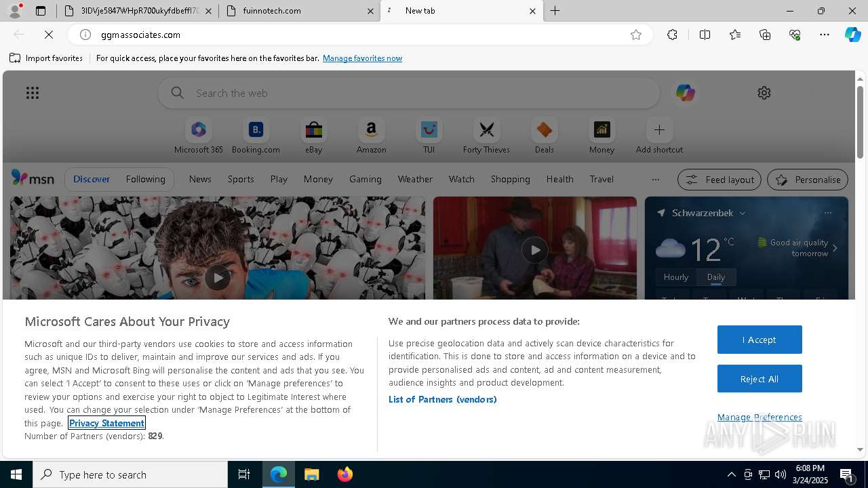Image resolution: width=868 pixels, height=488 pixels.
Task: Open tab actions menu
Action: 41,11
